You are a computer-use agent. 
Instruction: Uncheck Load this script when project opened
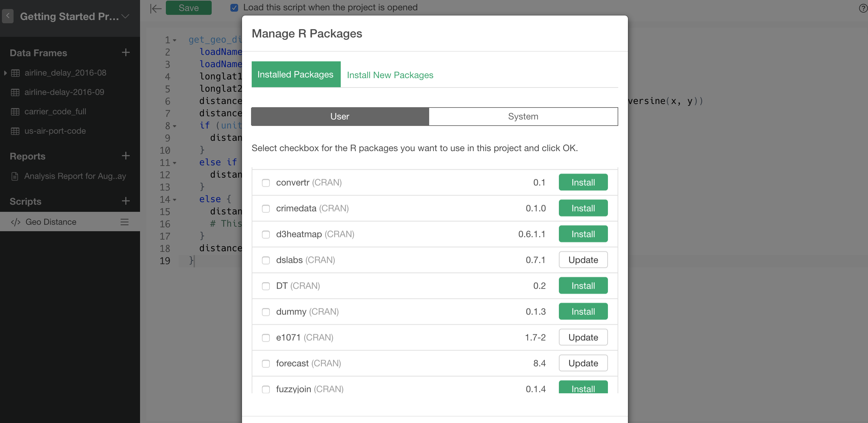tap(234, 7)
